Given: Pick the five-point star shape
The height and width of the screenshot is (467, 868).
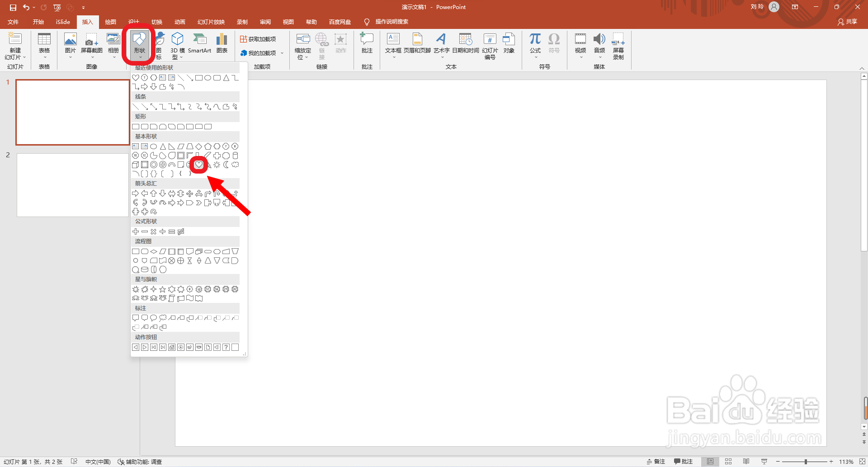Looking at the screenshot, I should click(163, 289).
